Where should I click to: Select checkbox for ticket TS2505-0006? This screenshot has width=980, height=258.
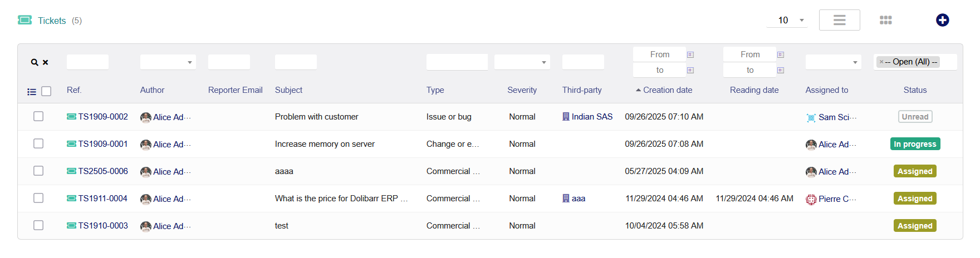coord(38,171)
